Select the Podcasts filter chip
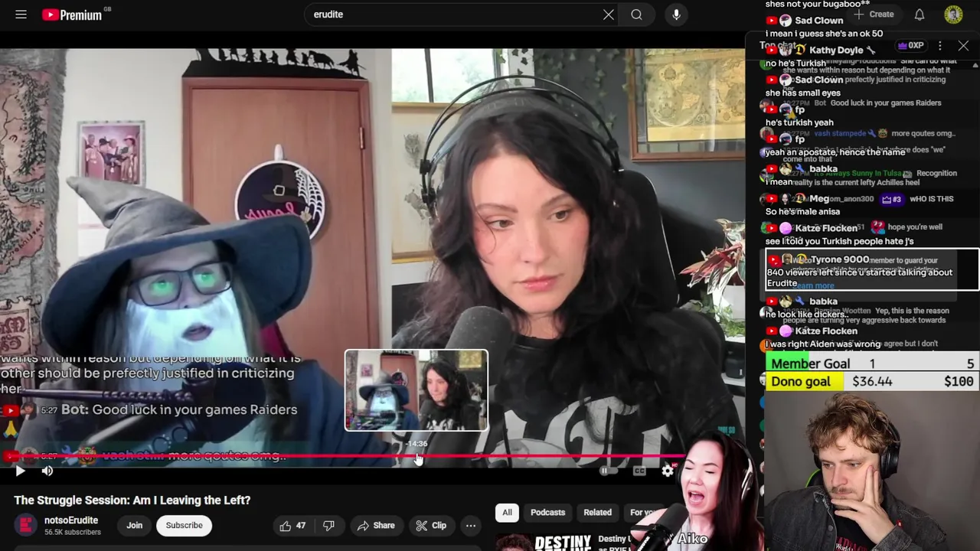This screenshot has height=551, width=980. pyautogui.click(x=548, y=512)
